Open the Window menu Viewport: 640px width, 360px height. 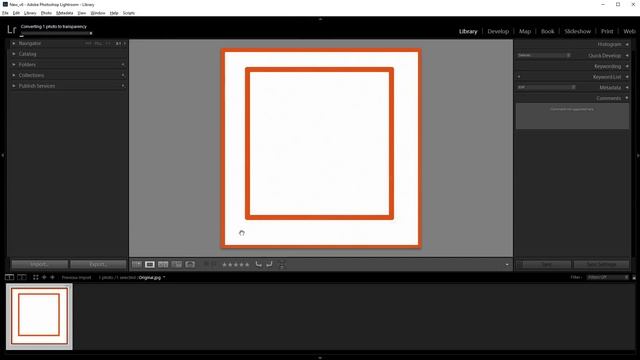98,13
